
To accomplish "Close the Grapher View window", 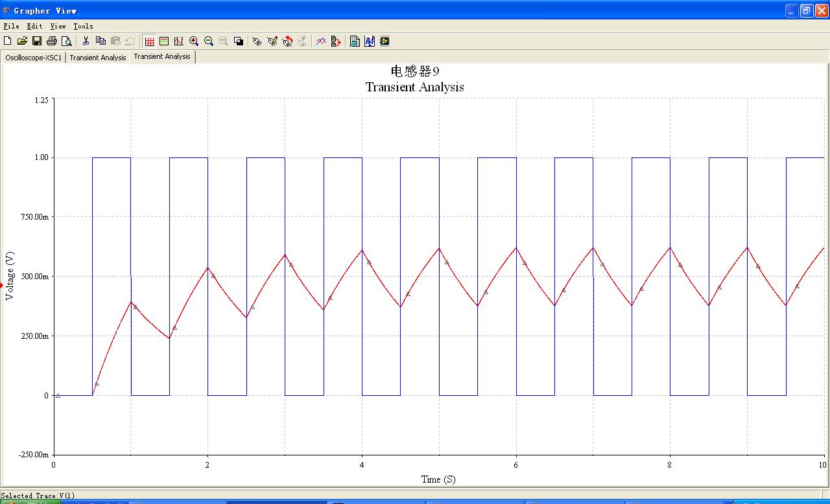I will 822,10.
